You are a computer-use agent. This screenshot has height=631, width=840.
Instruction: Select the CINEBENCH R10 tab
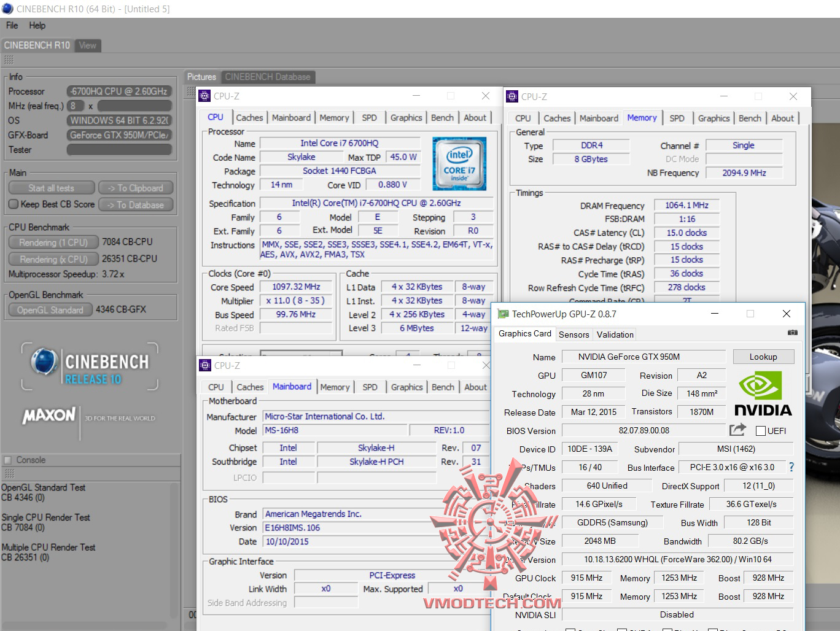click(37, 45)
